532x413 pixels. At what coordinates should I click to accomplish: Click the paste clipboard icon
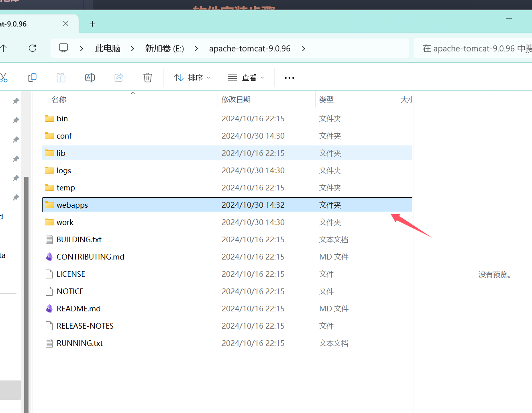tap(61, 78)
